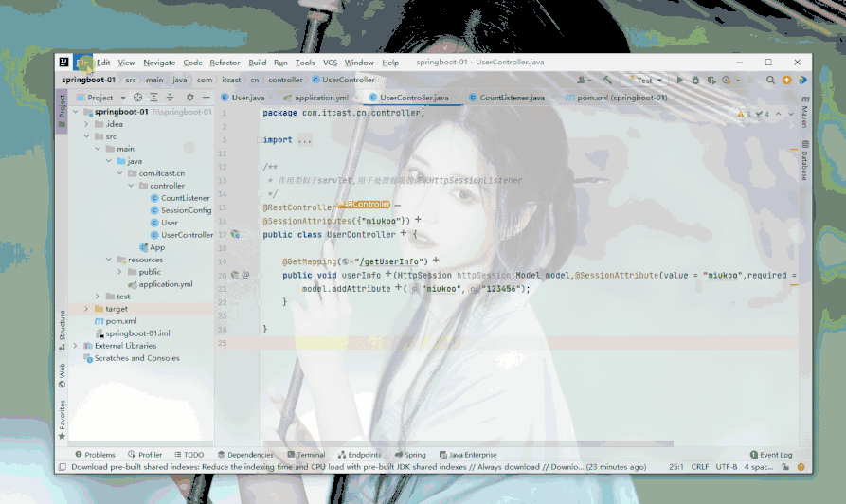Toggle the Maven tool window button
Viewport: 846px width, 504px height.
(804, 112)
